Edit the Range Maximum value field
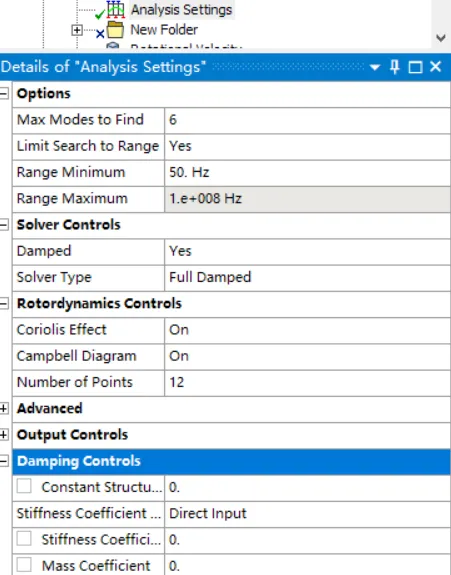451x575 pixels. click(x=307, y=199)
